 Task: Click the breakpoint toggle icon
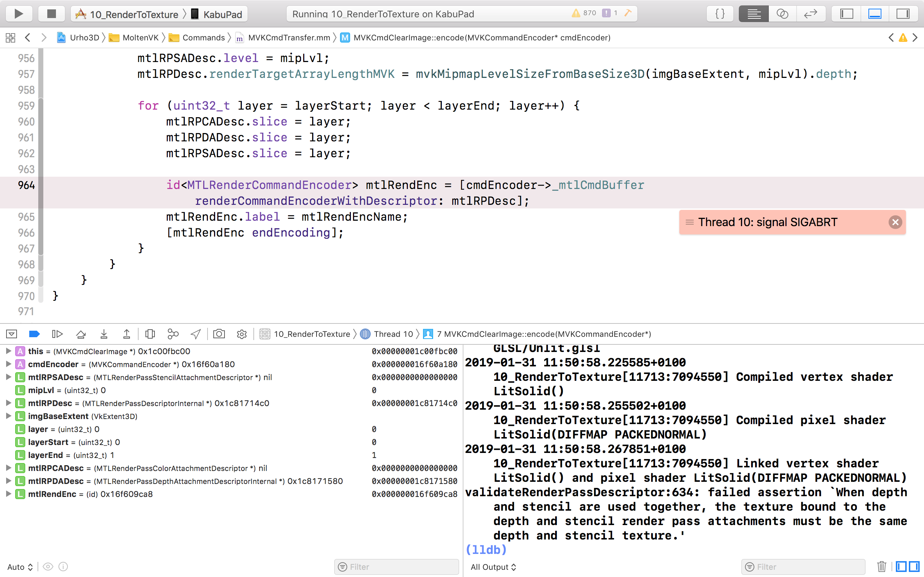coord(35,334)
